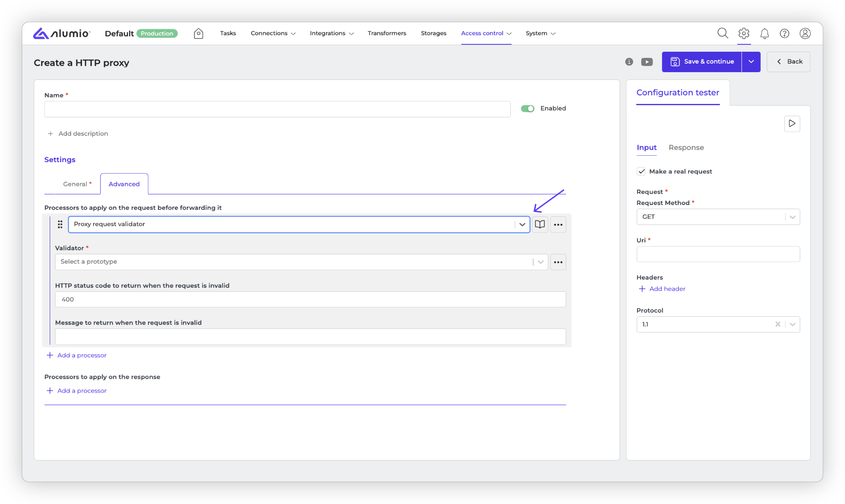Open the Response tab in tester
The height and width of the screenshot is (504, 845).
click(686, 148)
